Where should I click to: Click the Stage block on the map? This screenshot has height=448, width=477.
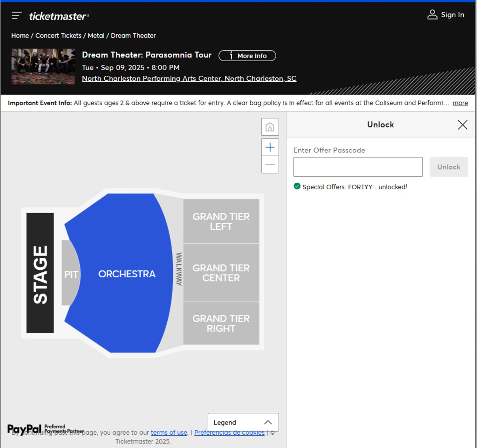40,273
